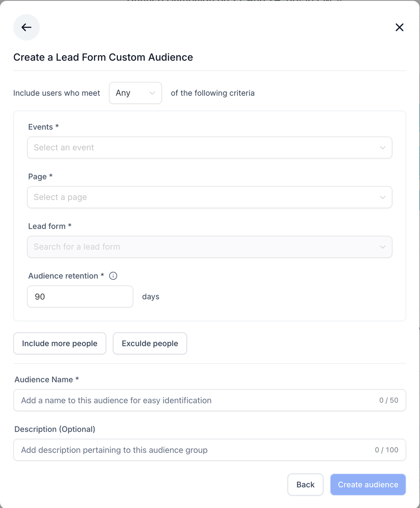Click the chevron in Lead form field
This screenshot has height=508, width=420.
point(383,247)
